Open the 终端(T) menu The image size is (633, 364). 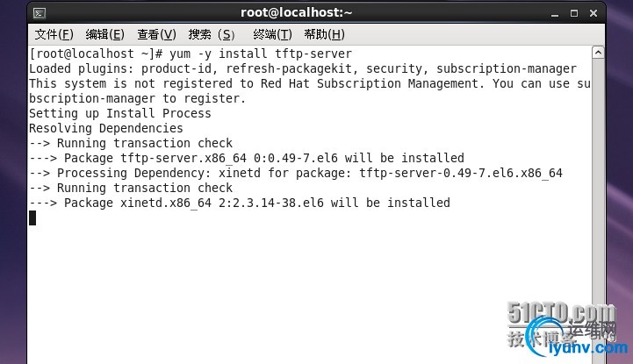[x=272, y=34]
